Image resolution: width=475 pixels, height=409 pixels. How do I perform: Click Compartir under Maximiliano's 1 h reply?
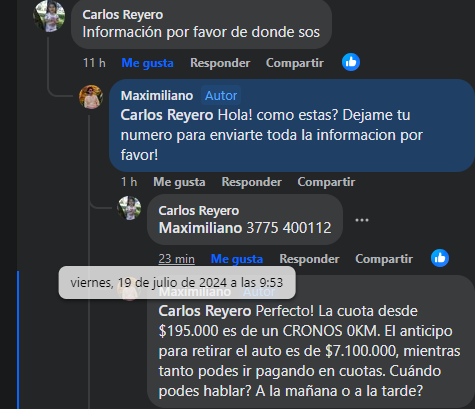coord(326,182)
